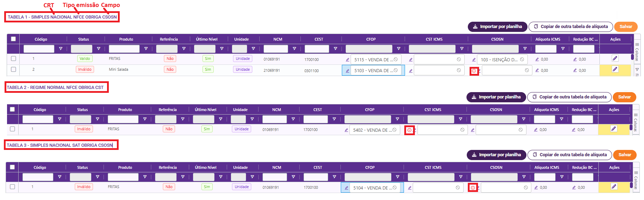Click the pencil beside Redução BC 0,00 in Tabela 2
644x200 pixels.
pos(573,130)
